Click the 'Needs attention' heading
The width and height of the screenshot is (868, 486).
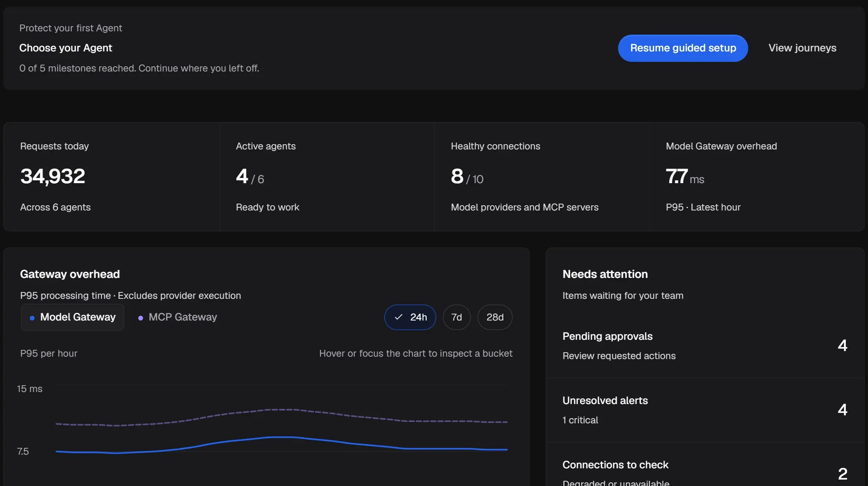coord(605,274)
